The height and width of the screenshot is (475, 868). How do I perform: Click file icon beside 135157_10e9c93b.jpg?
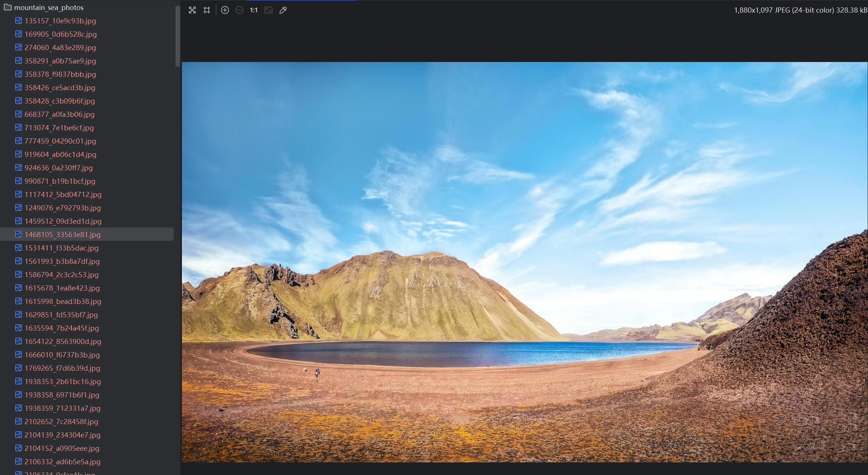click(x=18, y=20)
